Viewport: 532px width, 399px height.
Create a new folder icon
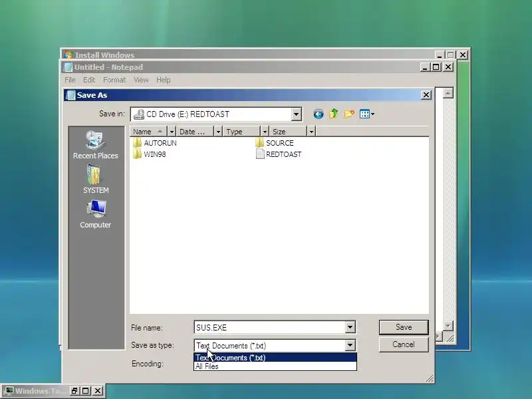[349, 114]
